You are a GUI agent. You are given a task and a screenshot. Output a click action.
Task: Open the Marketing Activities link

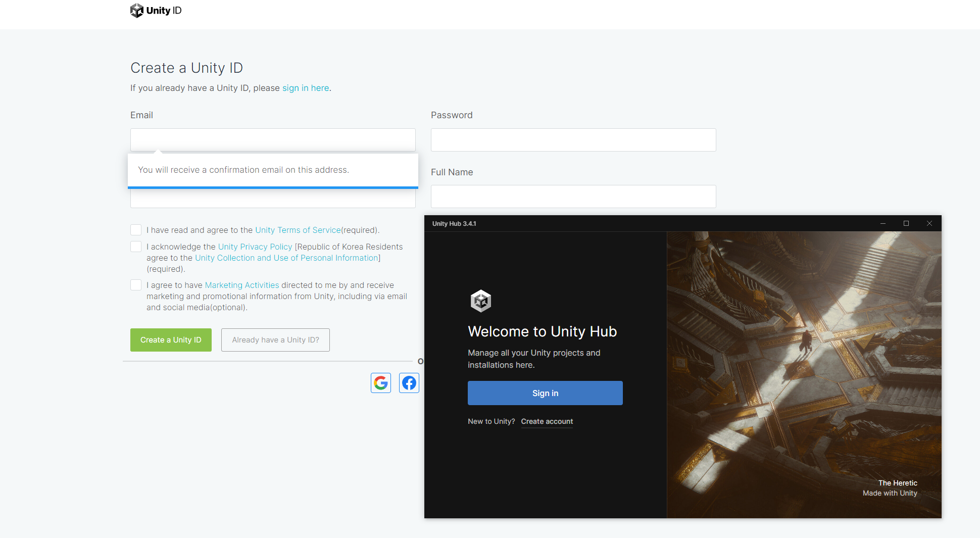click(x=242, y=285)
